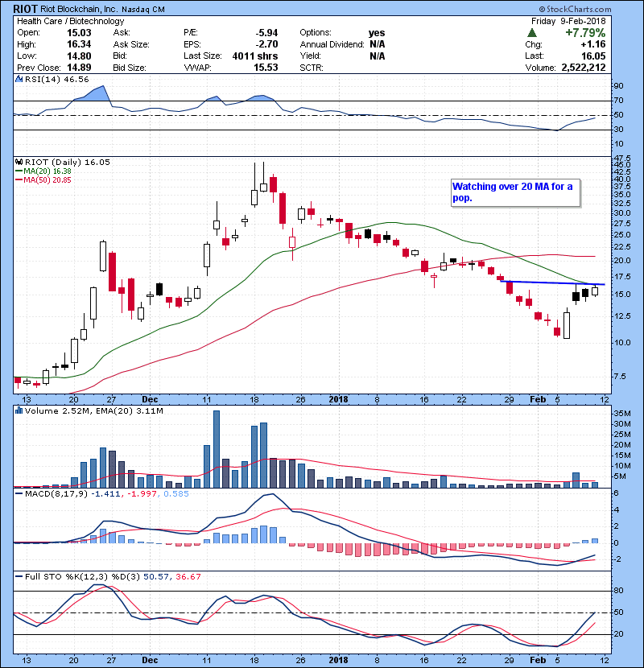Click the RSI area chart icon

(x=19, y=79)
